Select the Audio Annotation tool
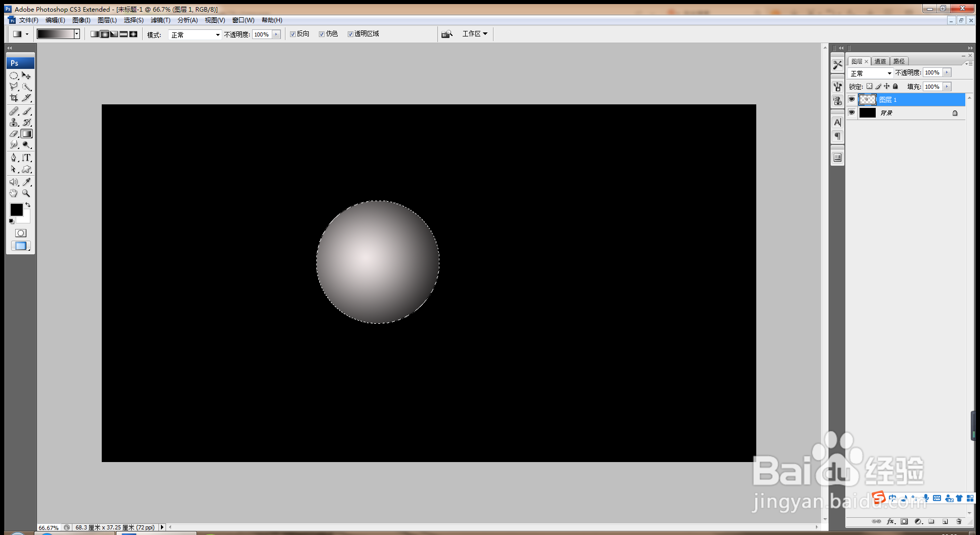Viewport: 980px width, 535px height. tap(14, 182)
